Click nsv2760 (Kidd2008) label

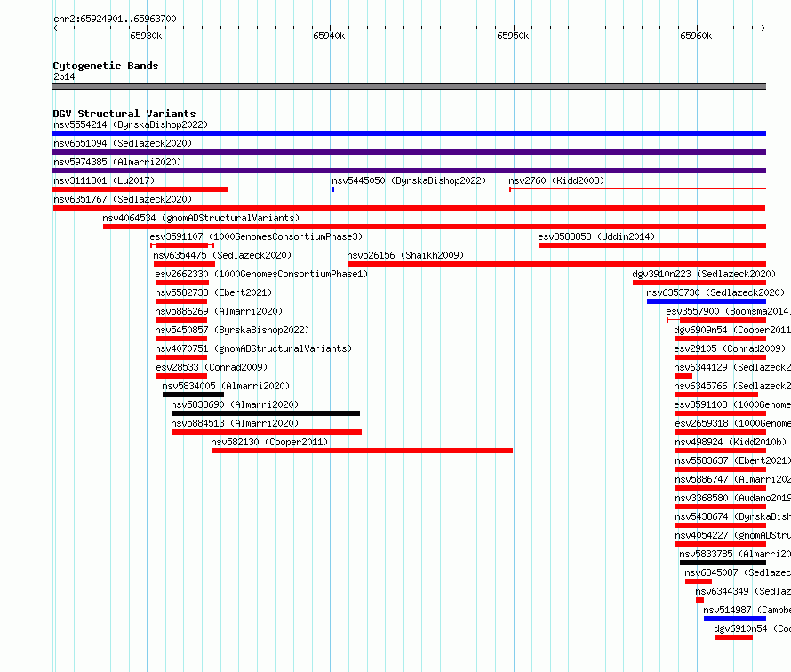(556, 180)
